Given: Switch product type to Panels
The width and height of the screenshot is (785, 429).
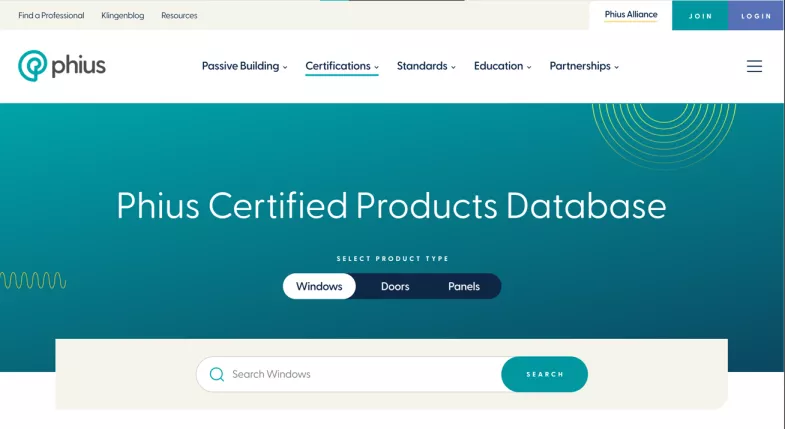Looking at the screenshot, I should (464, 286).
